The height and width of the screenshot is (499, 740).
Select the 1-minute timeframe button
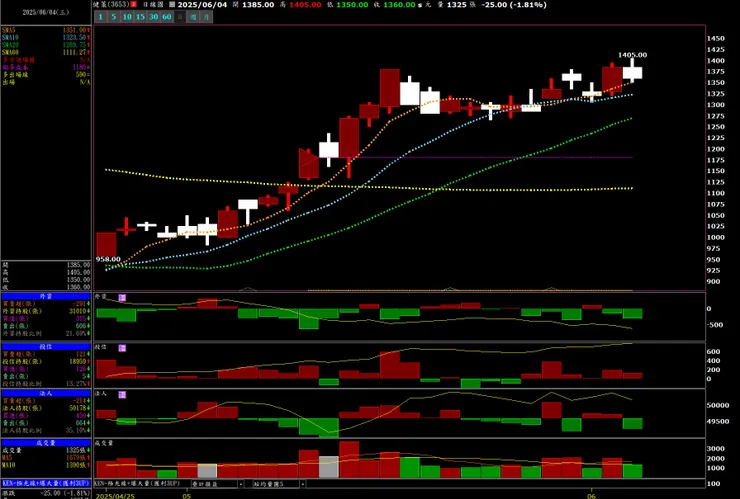pyautogui.click(x=101, y=17)
